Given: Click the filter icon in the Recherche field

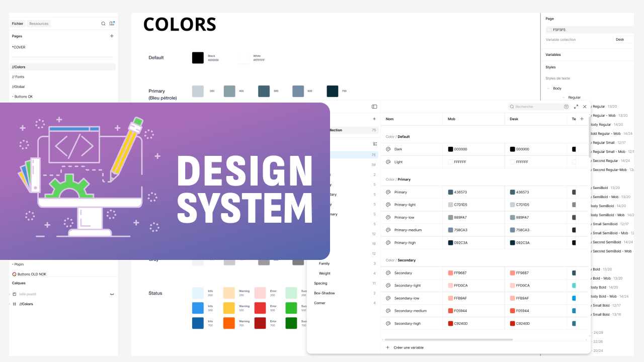Looking at the screenshot, I should click(566, 107).
